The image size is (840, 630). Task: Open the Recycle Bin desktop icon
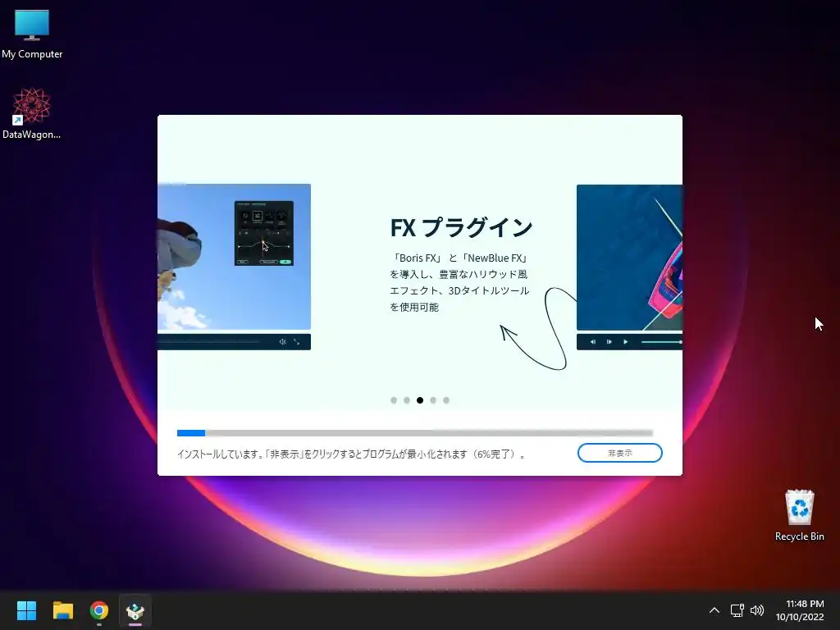click(799, 515)
